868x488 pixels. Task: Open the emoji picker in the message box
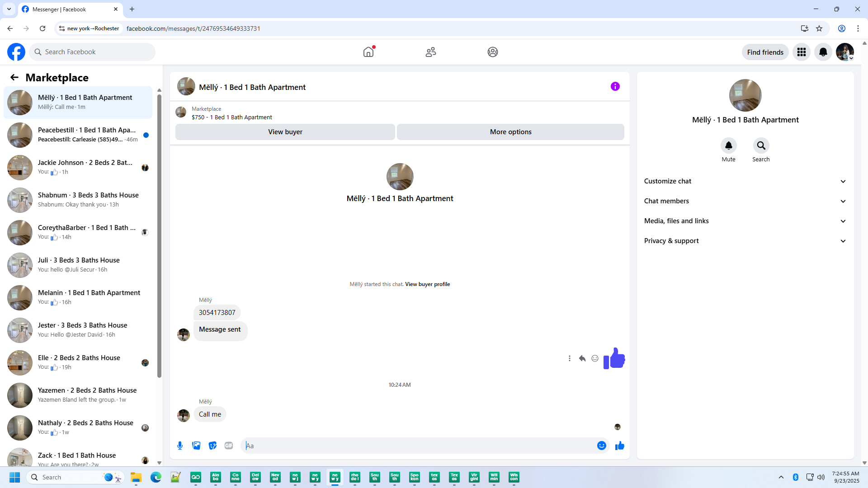601,446
